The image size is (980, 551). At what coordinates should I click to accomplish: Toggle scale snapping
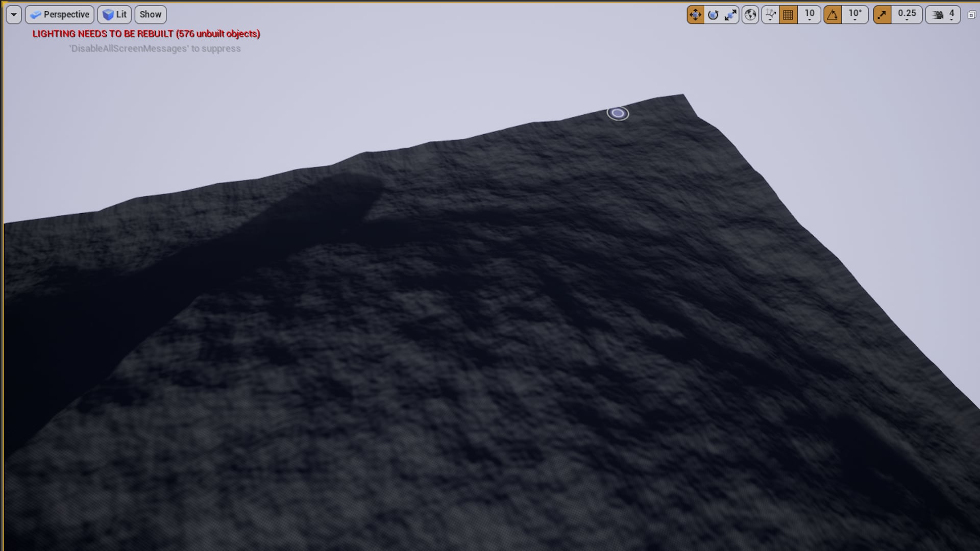(883, 14)
